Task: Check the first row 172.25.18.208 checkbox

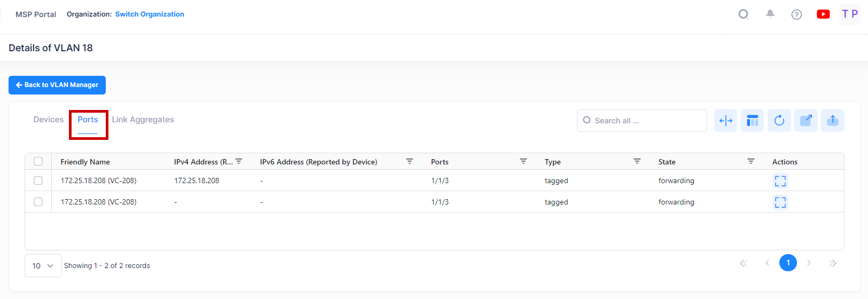Action: [x=38, y=180]
